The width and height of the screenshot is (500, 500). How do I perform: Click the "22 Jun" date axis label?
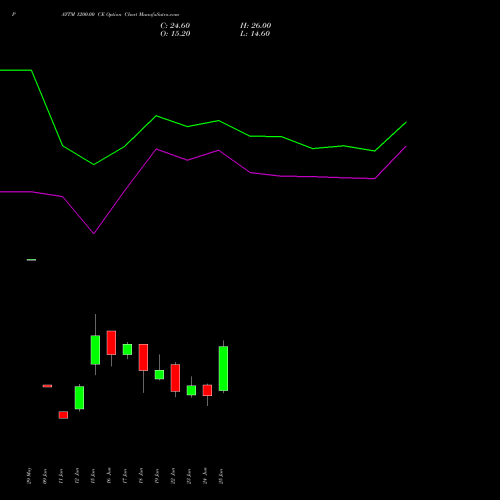(x=173, y=476)
